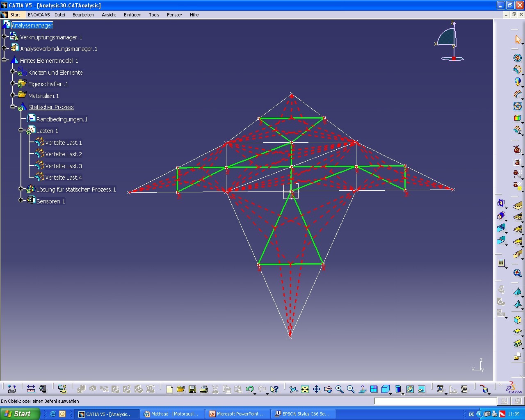Select the Pan four-arrow icon
This screenshot has width=525, height=420.
316,389
